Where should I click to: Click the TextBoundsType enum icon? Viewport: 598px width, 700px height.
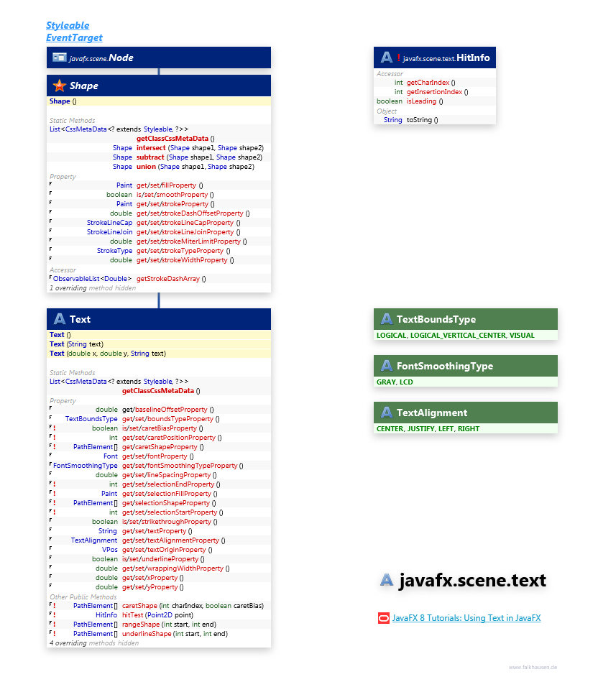[x=386, y=319]
